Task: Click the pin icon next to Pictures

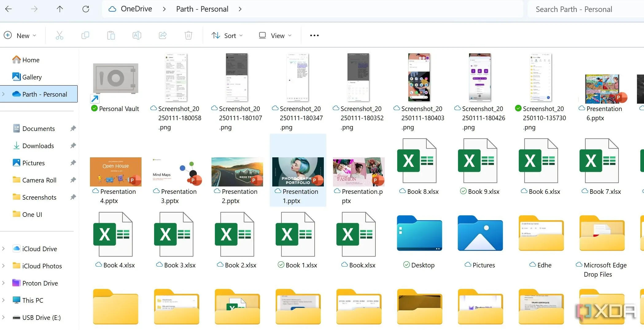Action: click(73, 163)
